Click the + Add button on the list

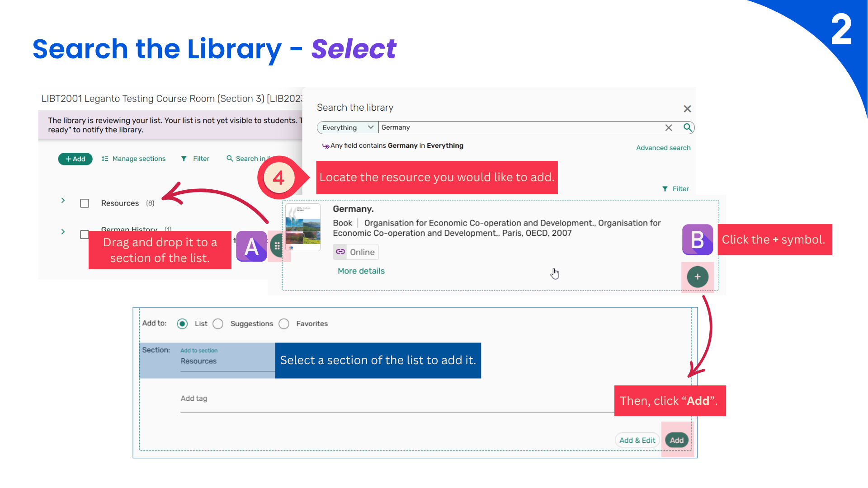click(75, 159)
